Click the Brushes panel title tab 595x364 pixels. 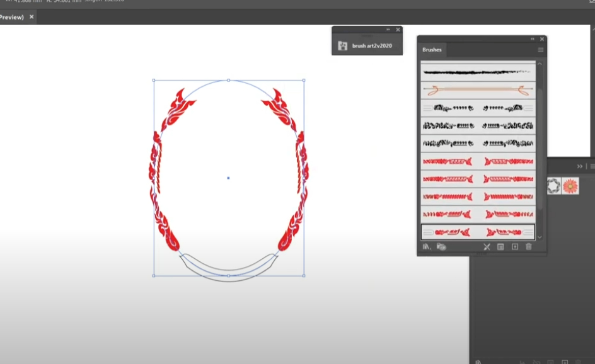click(432, 50)
